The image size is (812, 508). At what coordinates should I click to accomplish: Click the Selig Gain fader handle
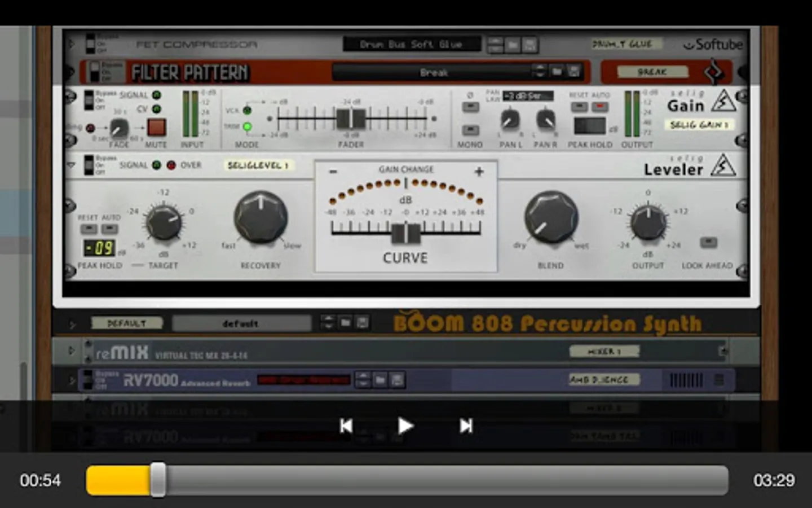pos(351,119)
